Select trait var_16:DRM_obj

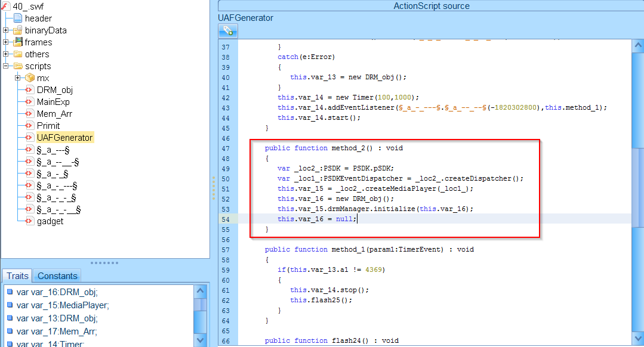tap(57, 293)
